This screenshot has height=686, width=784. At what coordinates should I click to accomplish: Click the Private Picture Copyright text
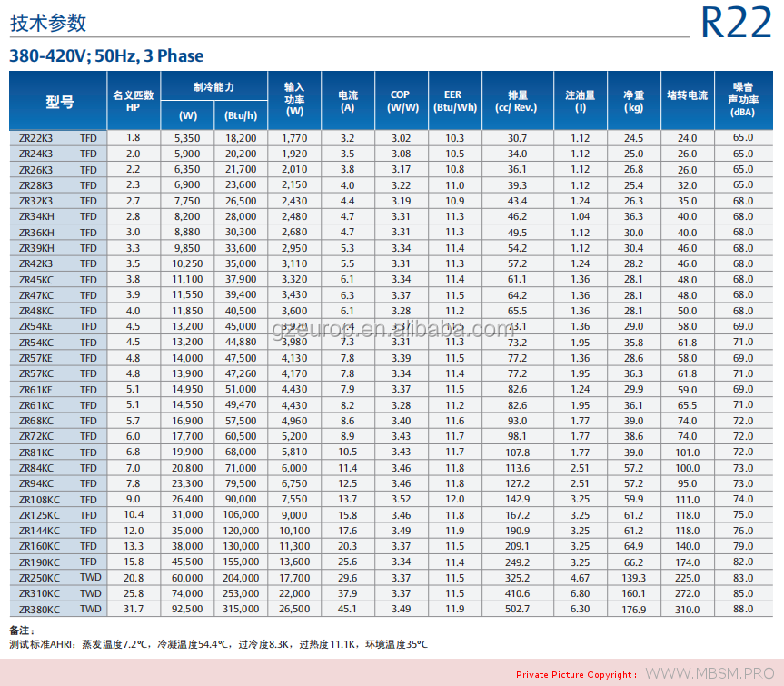[576, 674]
